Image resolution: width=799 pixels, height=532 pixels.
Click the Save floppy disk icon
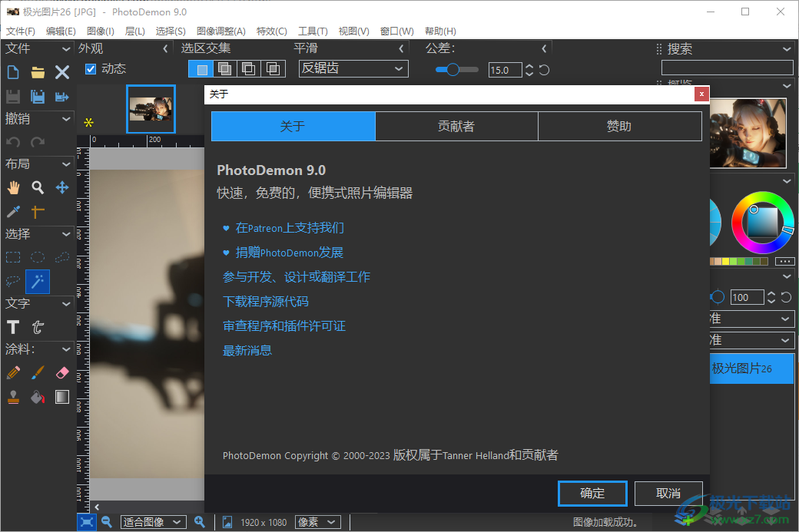click(x=13, y=97)
